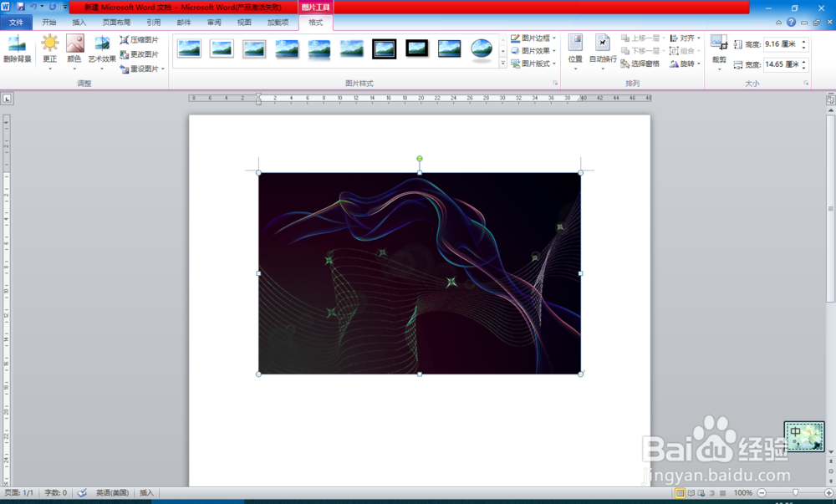This screenshot has height=504, width=836.
Task: Click the zoom slider handle
Action: (x=796, y=493)
